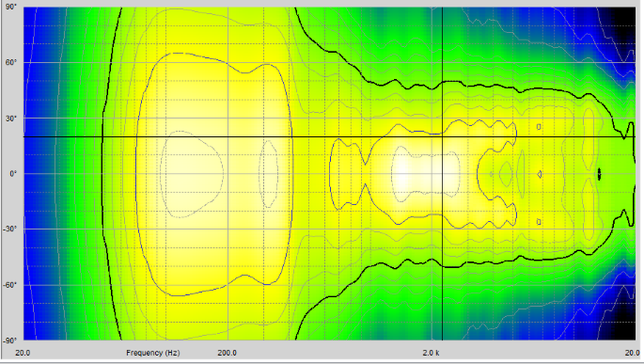Click the 90° angle axis label

click(11, 7)
